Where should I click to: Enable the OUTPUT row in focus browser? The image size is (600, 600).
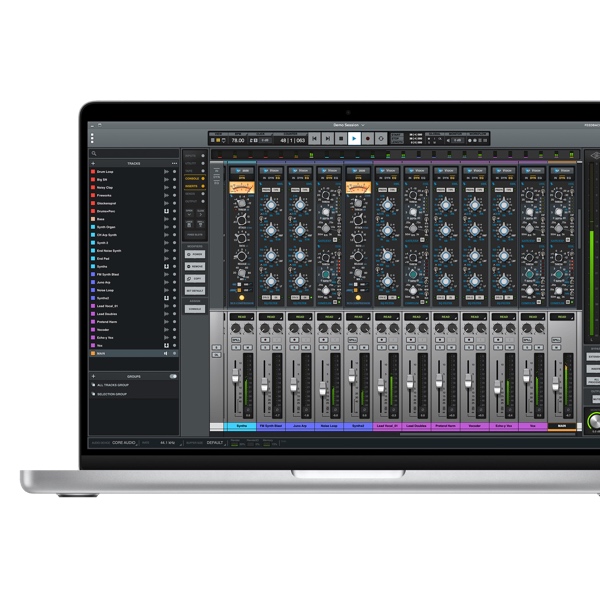pyautogui.click(x=195, y=201)
